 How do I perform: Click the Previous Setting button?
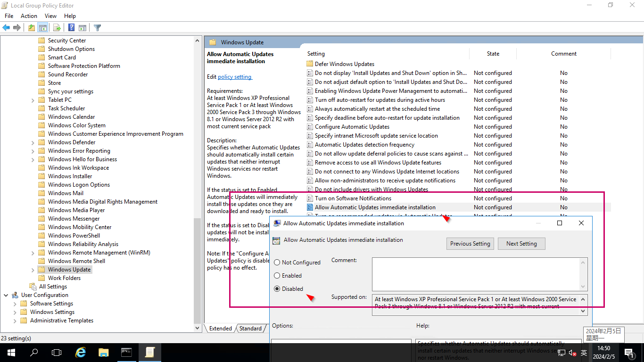(x=470, y=244)
